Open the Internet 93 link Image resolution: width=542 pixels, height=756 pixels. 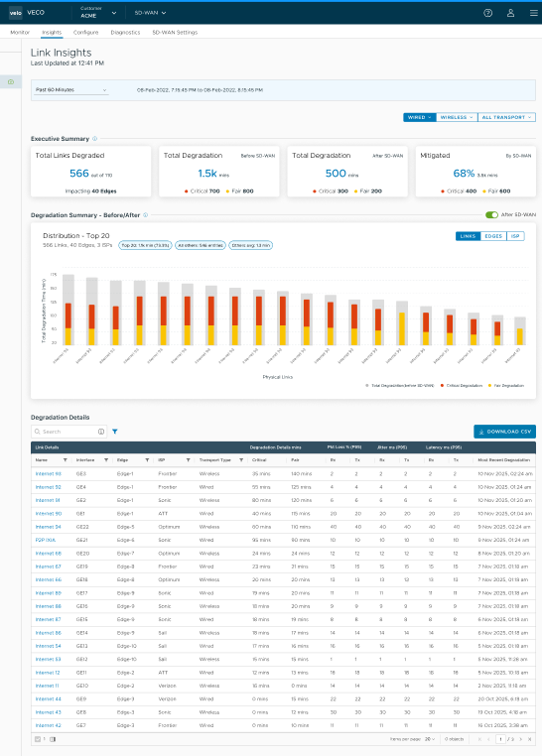click(49, 474)
